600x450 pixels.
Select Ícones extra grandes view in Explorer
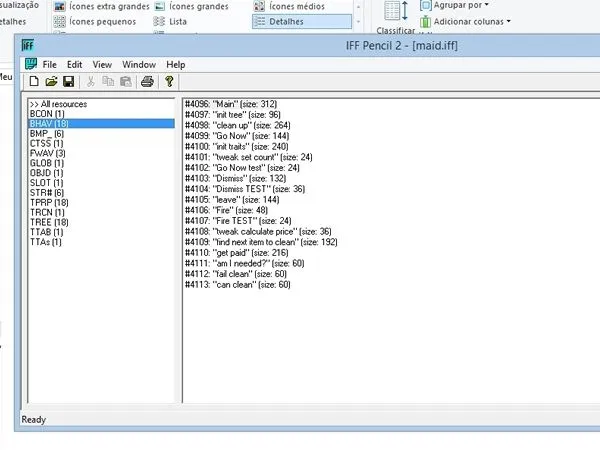101,6
